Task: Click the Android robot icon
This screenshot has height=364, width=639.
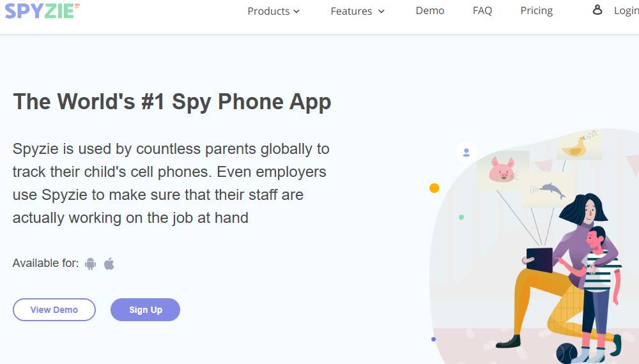Action: tap(91, 263)
